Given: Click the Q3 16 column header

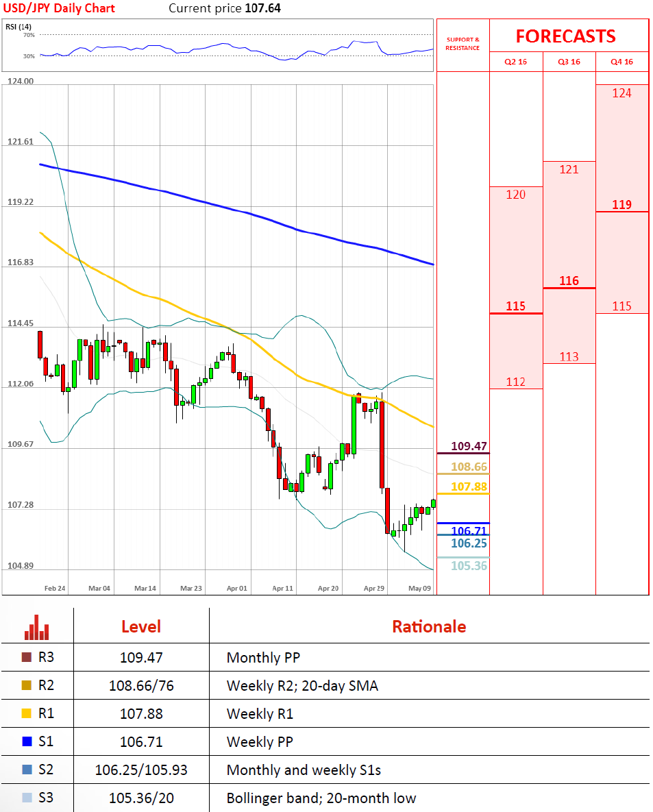Looking at the screenshot, I should point(569,62).
